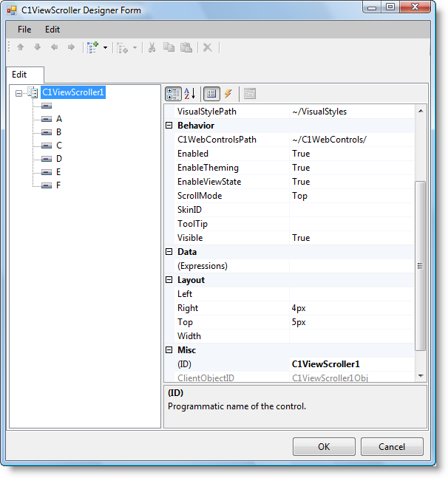Select the unnamed first child item
This screenshot has width=448, height=478.
[47, 106]
